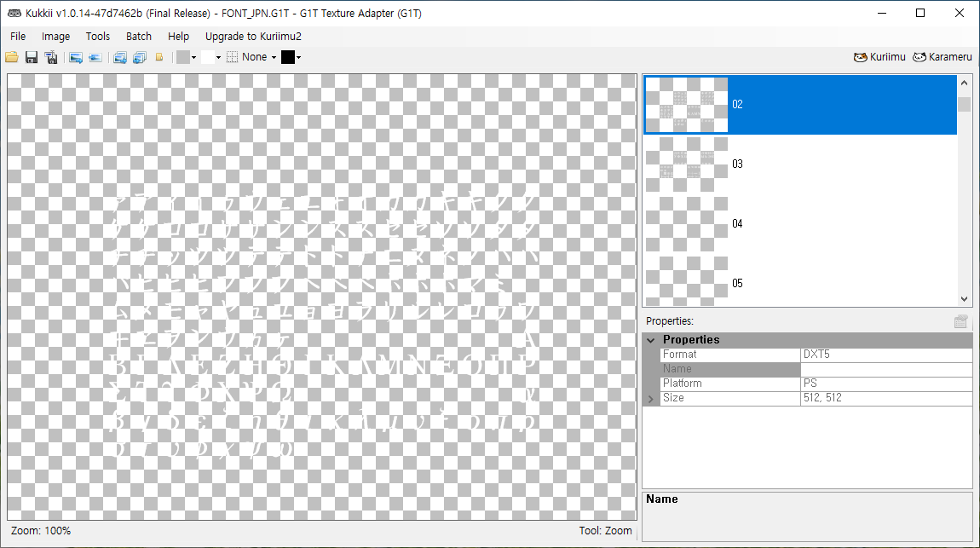Close the Kukkii window
The height and width of the screenshot is (548, 980).
pos(960,13)
